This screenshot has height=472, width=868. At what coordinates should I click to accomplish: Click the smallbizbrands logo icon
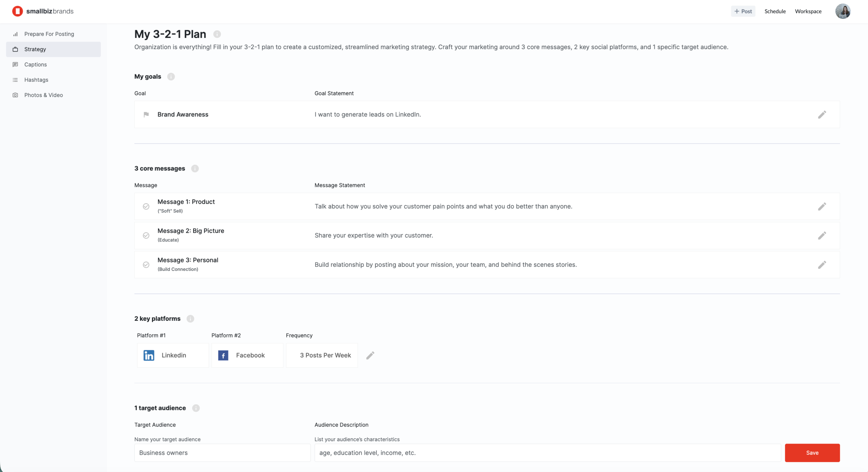(x=17, y=11)
